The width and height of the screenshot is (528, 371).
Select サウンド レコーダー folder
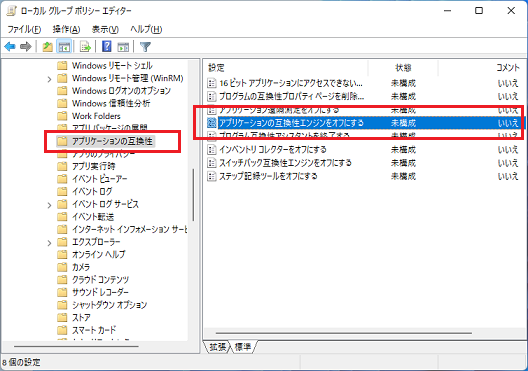(x=100, y=292)
